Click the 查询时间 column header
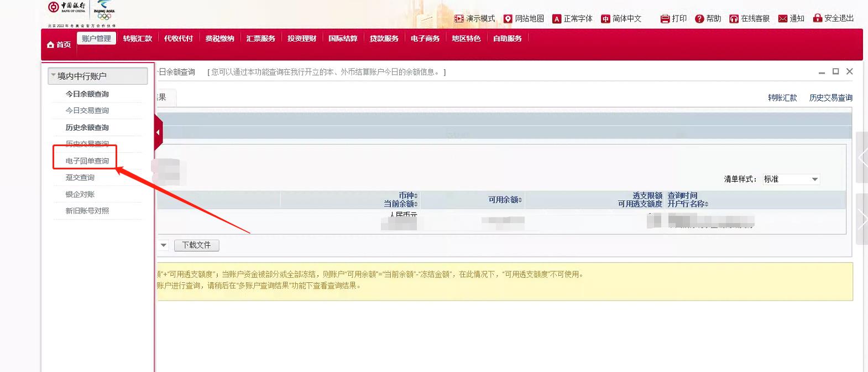The width and height of the screenshot is (868, 372). click(682, 195)
